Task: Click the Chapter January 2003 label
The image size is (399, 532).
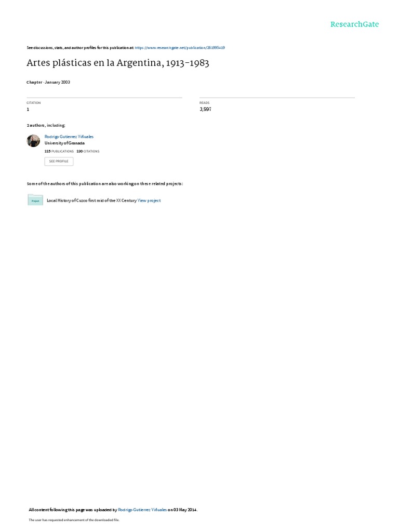Action: click(48, 82)
